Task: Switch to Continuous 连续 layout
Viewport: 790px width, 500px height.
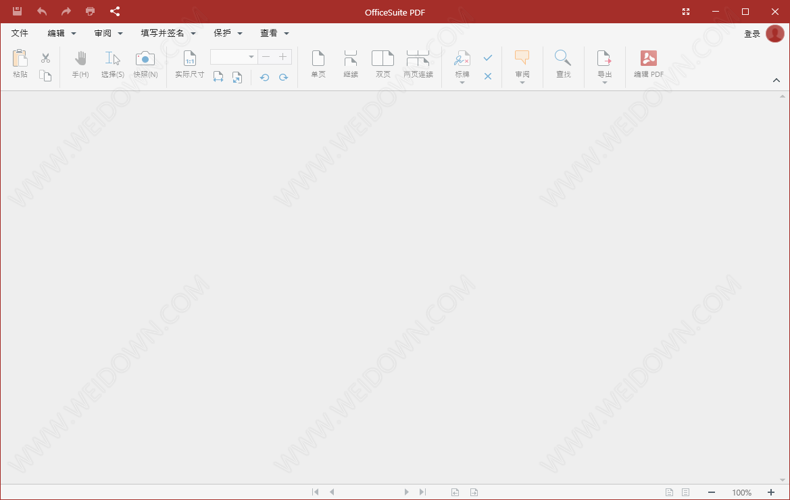Action: pyautogui.click(x=351, y=64)
